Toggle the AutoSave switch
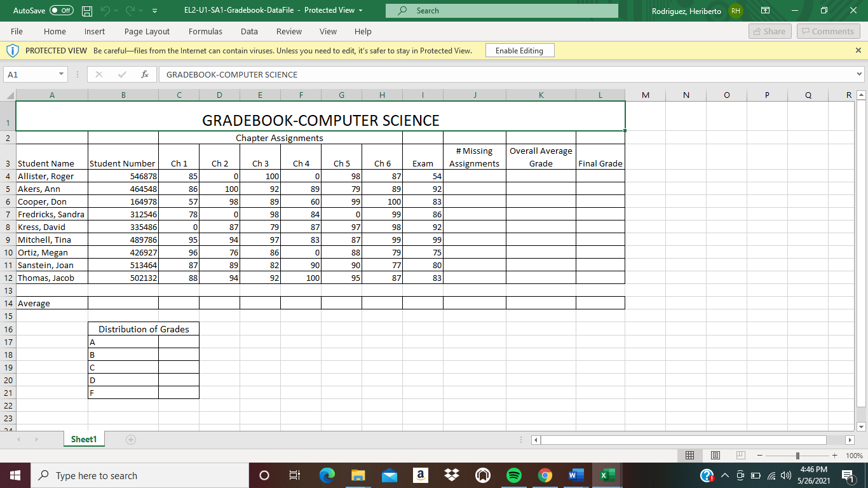The image size is (868, 488). (62, 11)
